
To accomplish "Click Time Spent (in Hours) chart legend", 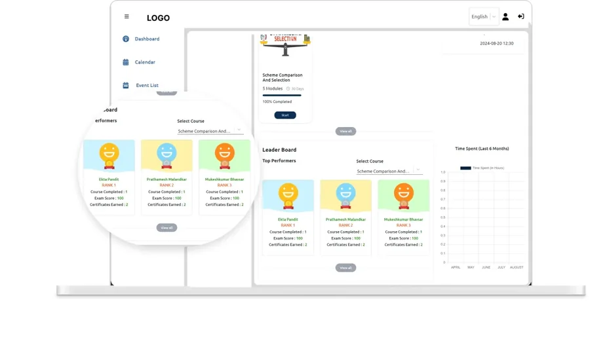I will [x=482, y=168].
